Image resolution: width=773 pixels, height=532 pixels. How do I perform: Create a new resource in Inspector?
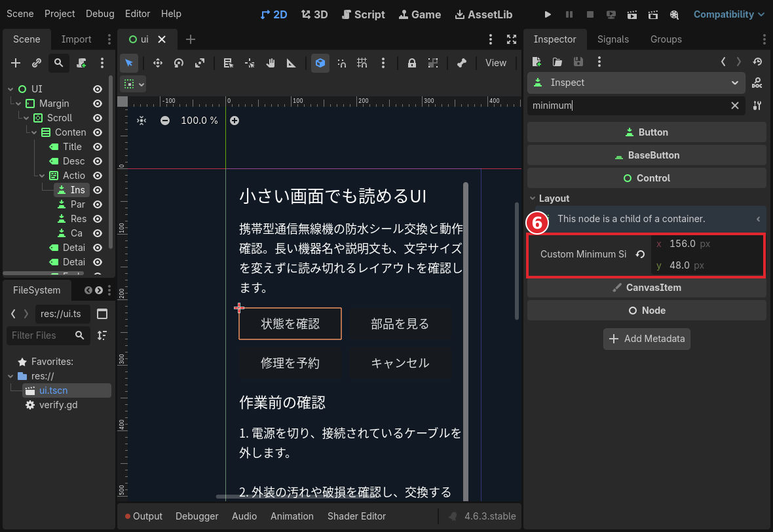pyautogui.click(x=537, y=62)
